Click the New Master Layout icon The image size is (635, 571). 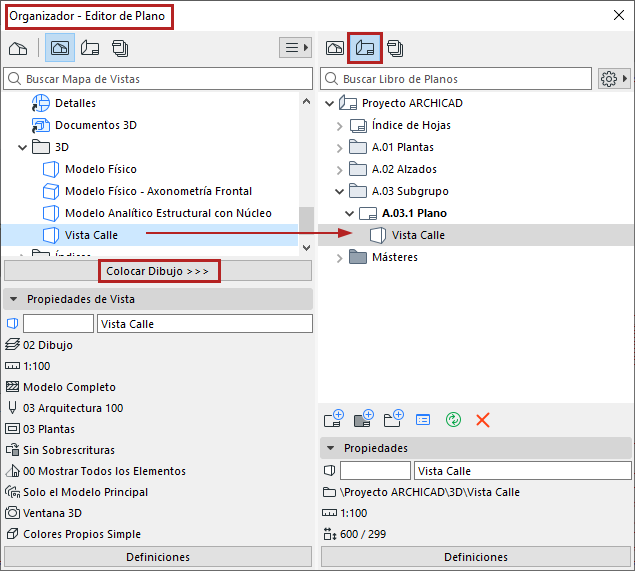click(363, 419)
